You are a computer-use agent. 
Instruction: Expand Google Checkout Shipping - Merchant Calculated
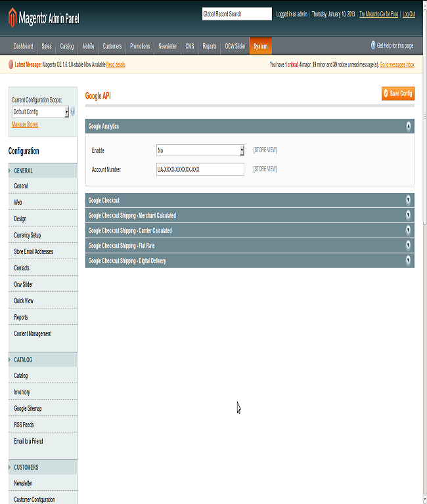[x=408, y=215]
